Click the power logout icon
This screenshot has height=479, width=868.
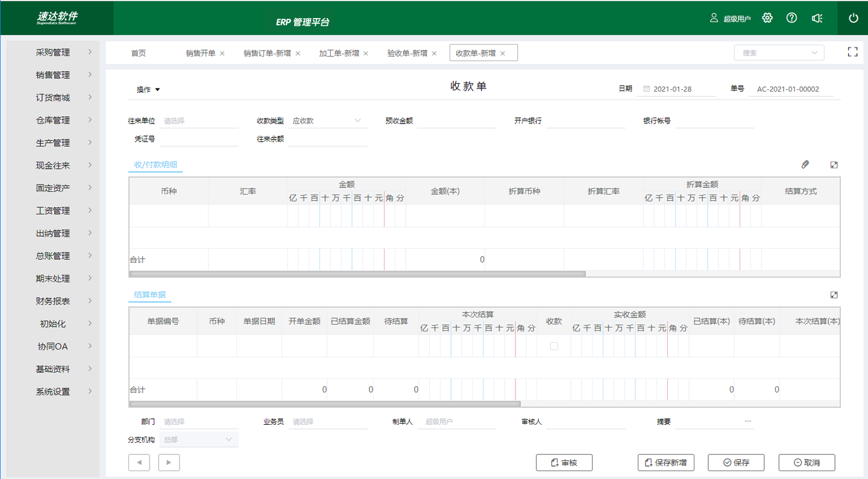[854, 18]
